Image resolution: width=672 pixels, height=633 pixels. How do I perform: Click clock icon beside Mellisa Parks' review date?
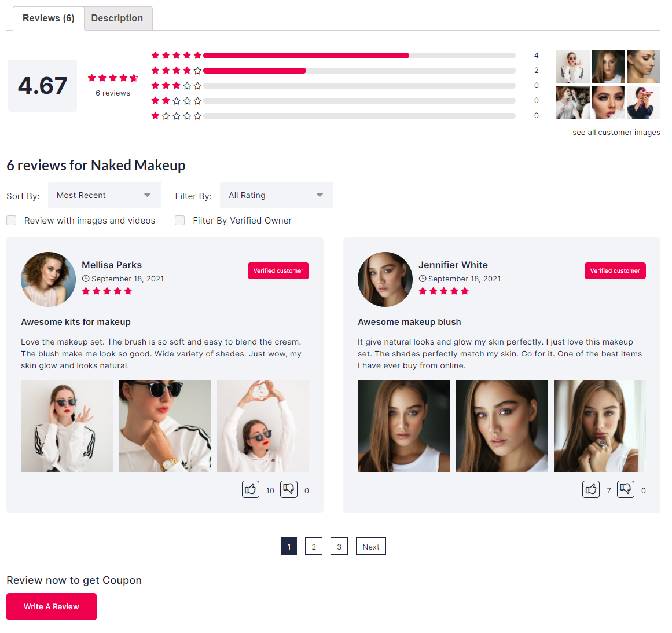point(86,279)
